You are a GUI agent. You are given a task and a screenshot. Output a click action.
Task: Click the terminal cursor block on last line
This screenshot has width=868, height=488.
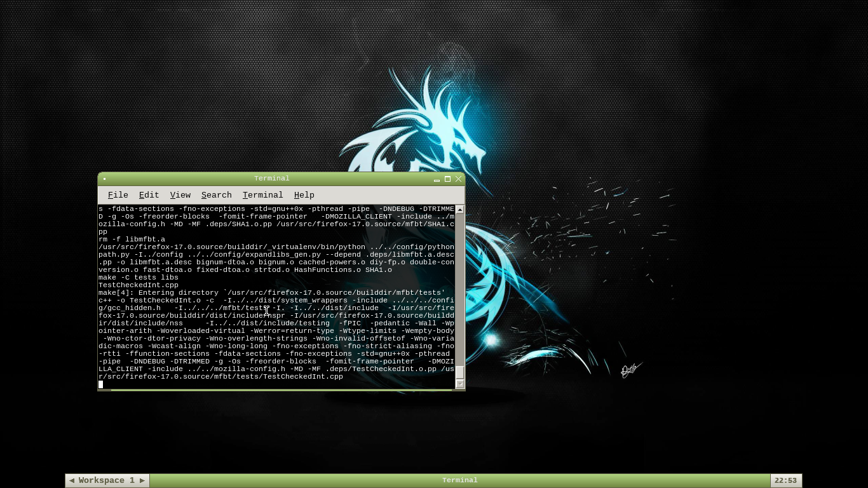tap(100, 384)
